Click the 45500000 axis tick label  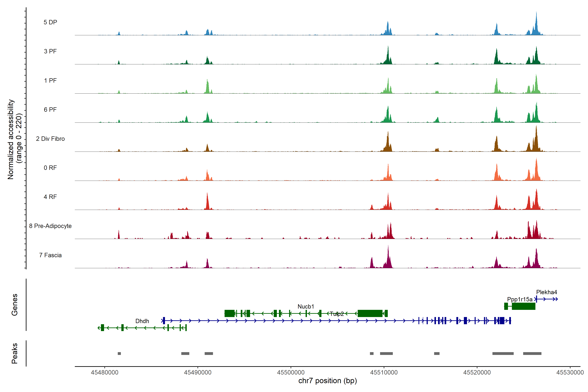coord(291,373)
